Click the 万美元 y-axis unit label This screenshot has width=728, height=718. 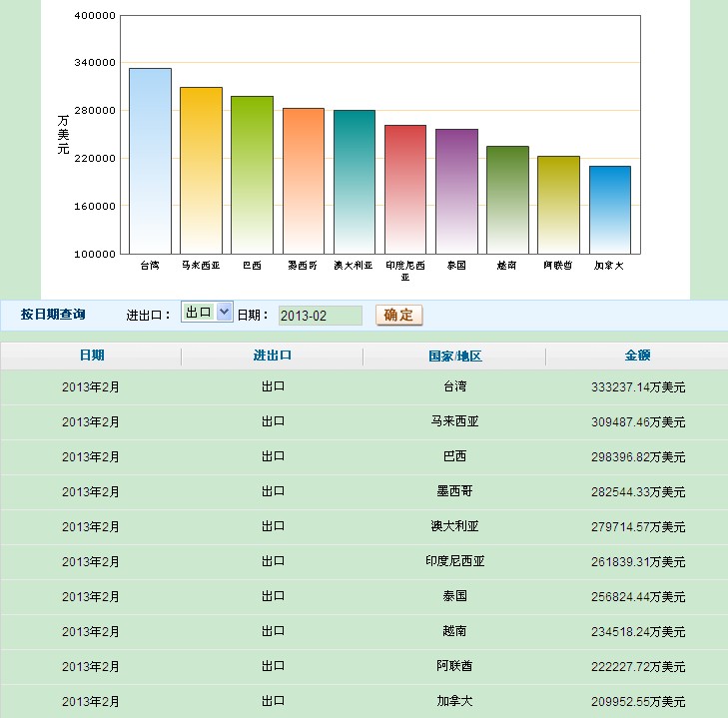63,135
